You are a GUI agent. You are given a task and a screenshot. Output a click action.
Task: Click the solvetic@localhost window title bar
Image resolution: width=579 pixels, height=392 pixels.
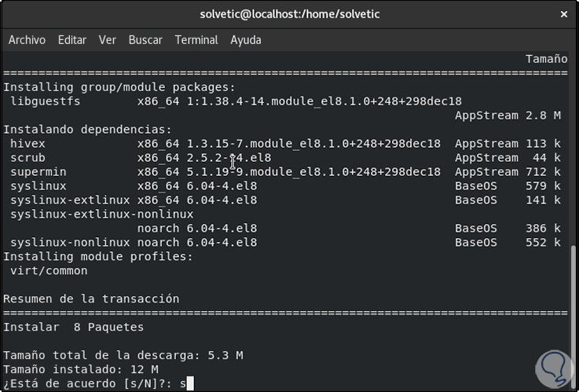(289, 15)
